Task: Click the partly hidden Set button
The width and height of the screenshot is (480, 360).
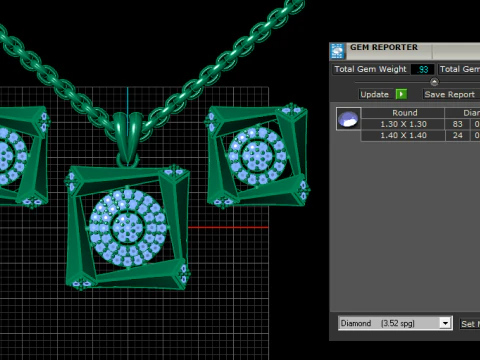Action: (469, 324)
